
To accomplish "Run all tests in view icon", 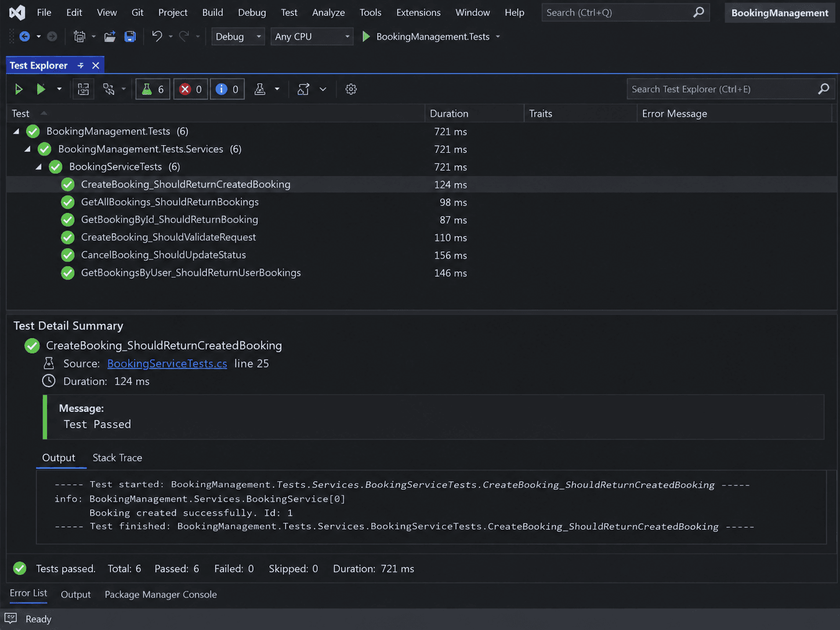I will click(19, 89).
